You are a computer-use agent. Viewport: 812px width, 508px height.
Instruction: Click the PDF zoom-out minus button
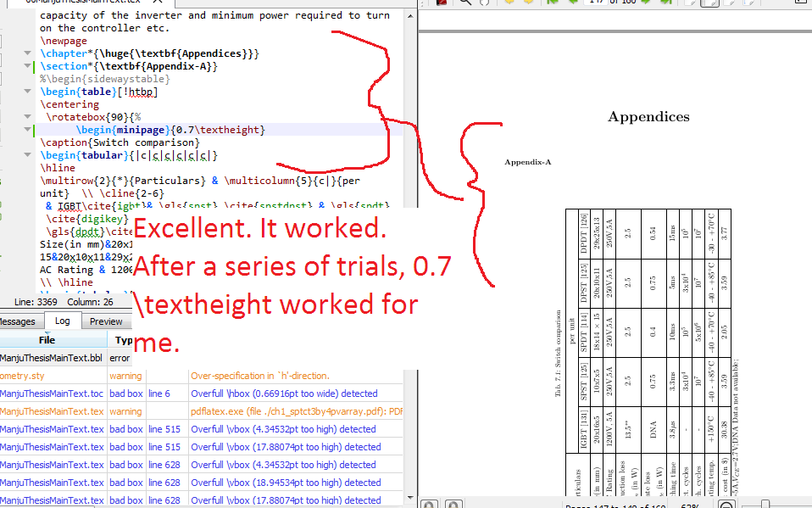(x=726, y=505)
